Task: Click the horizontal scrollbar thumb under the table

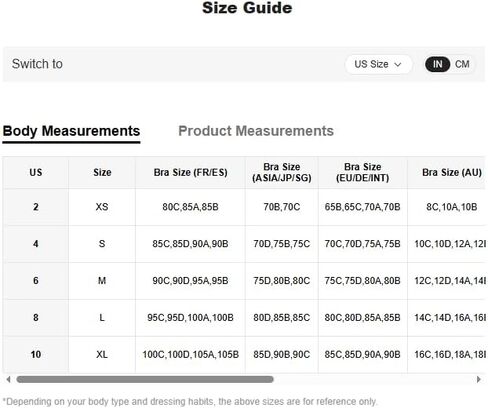Action: click(x=145, y=379)
